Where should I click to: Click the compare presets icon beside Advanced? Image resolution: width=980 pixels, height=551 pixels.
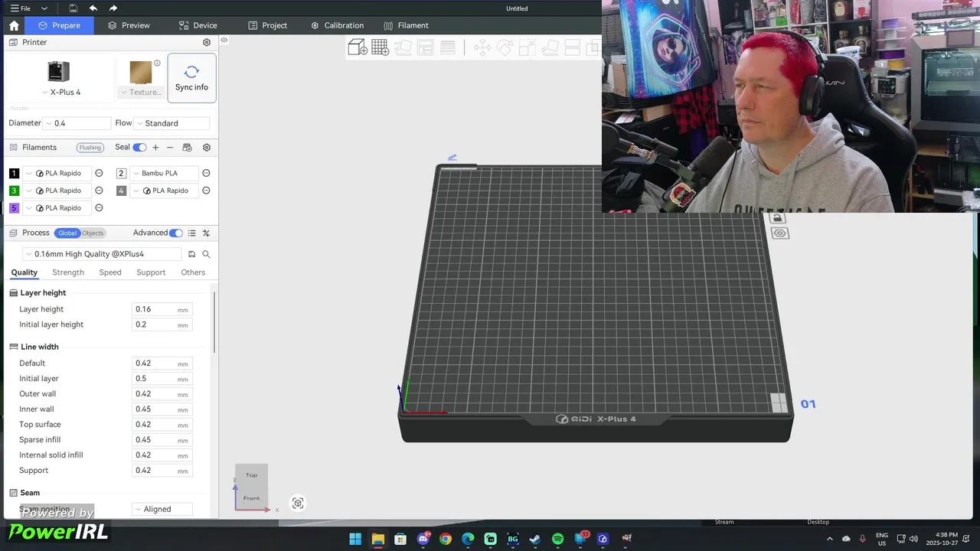click(x=206, y=233)
